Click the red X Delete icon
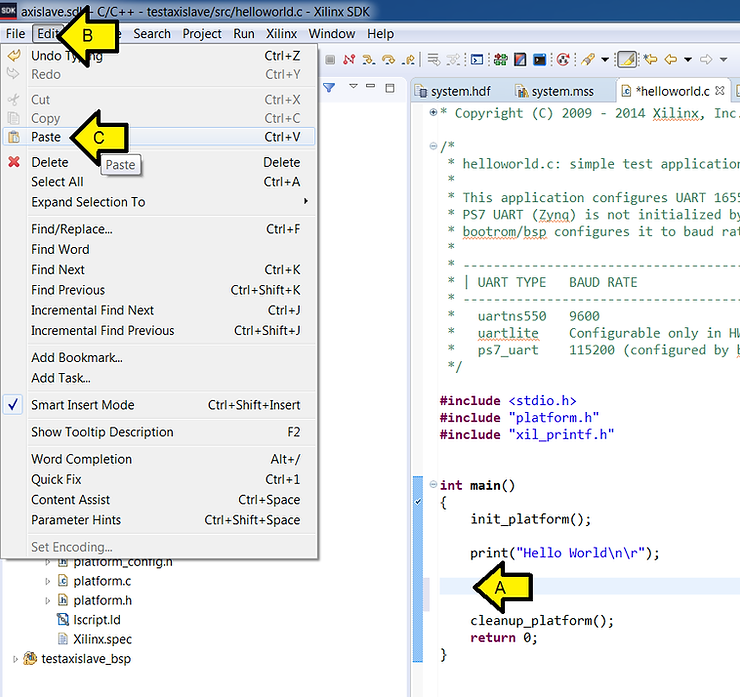740x697 pixels. pyautogui.click(x=14, y=162)
